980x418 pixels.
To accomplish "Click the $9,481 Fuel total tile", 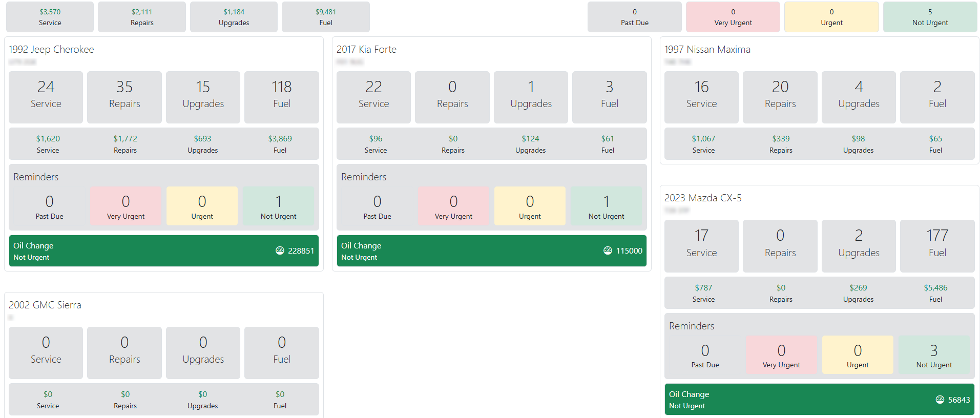I will 326,17.
